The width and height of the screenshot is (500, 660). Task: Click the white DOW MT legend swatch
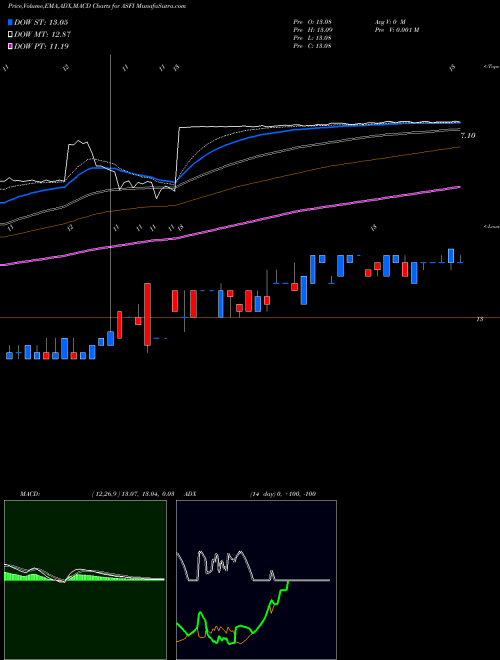[x=11, y=34]
